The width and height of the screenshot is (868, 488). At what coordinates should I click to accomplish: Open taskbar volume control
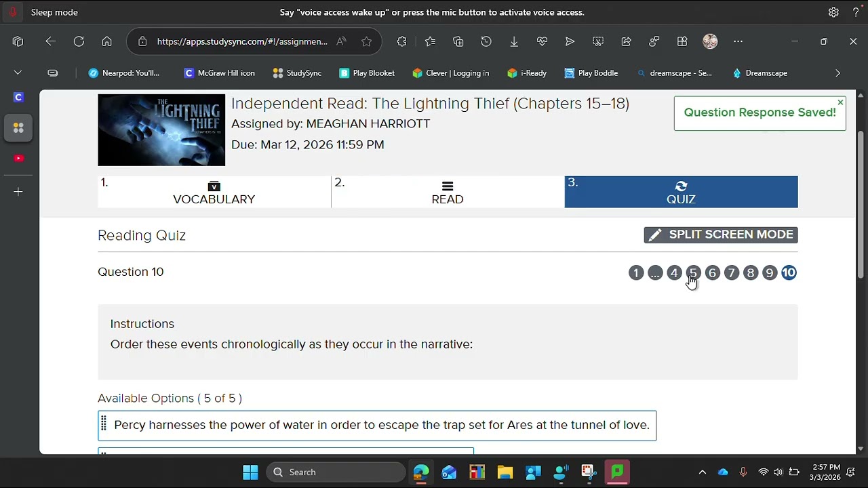point(778,472)
